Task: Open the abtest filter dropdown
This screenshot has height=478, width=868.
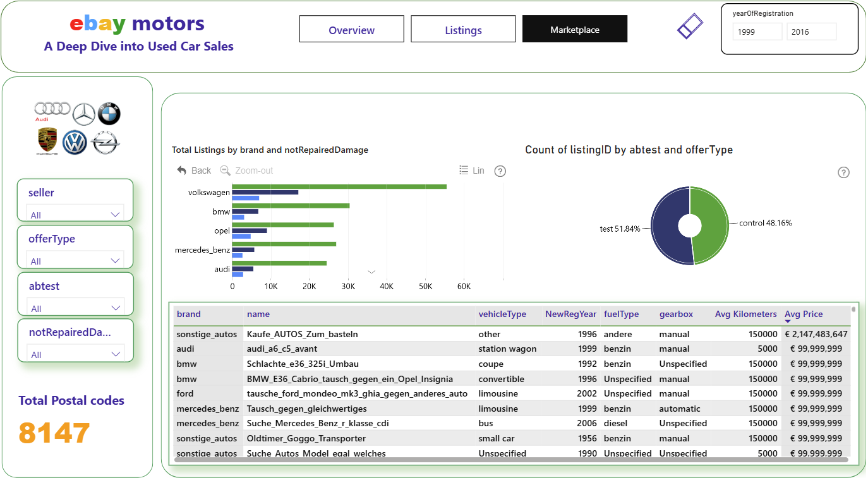Action: click(75, 308)
